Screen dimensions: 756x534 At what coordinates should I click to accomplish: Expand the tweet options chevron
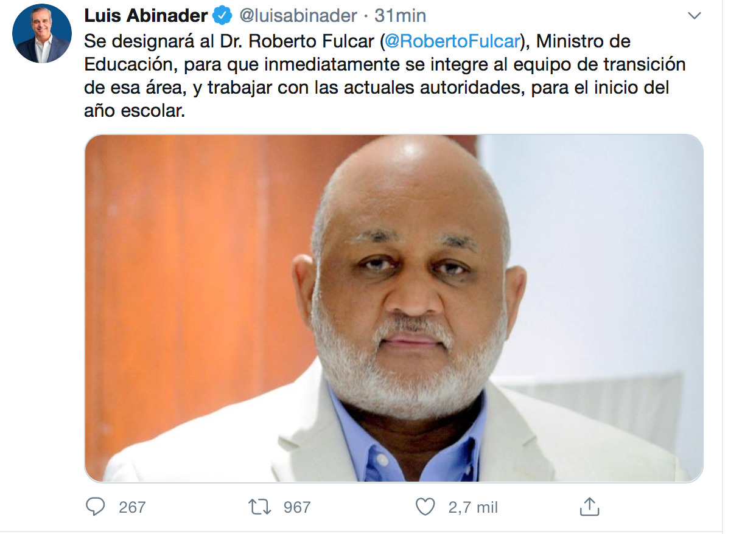694,16
